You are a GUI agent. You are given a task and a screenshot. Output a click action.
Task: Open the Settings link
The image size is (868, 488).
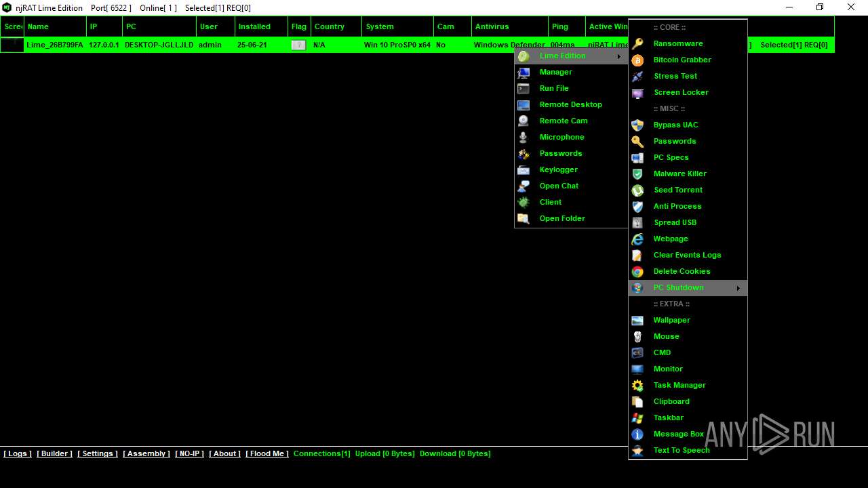[x=98, y=453]
